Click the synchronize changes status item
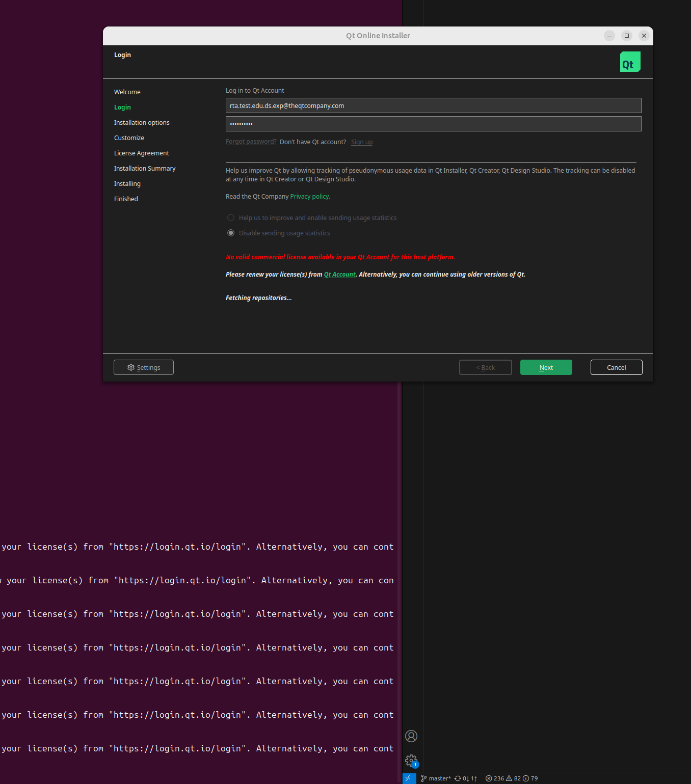The height and width of the screenshot is (784, 691). click(466, 778)
